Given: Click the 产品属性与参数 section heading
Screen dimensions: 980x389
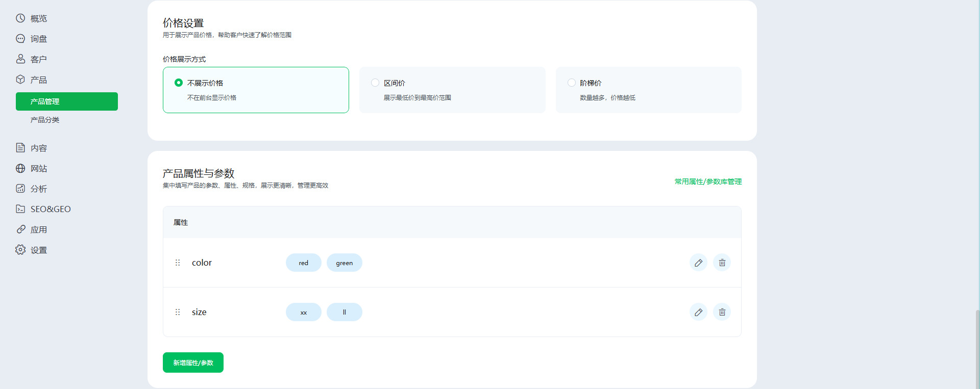Looking at the screenshot, I should 199,173.
